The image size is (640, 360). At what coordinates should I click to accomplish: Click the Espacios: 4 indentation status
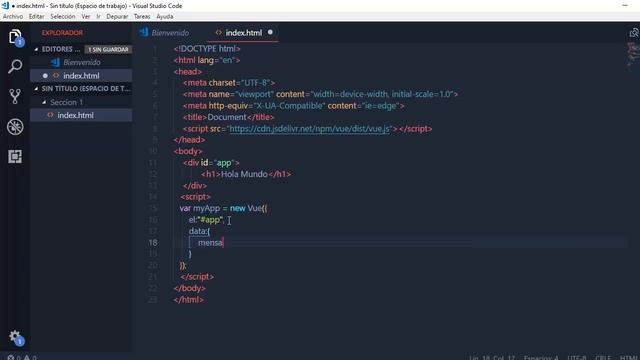(541, 358)
